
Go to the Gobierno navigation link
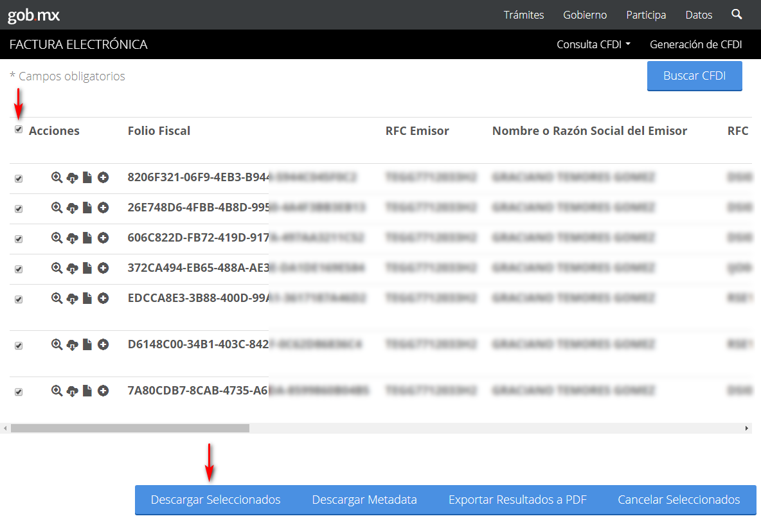(585, 15)
